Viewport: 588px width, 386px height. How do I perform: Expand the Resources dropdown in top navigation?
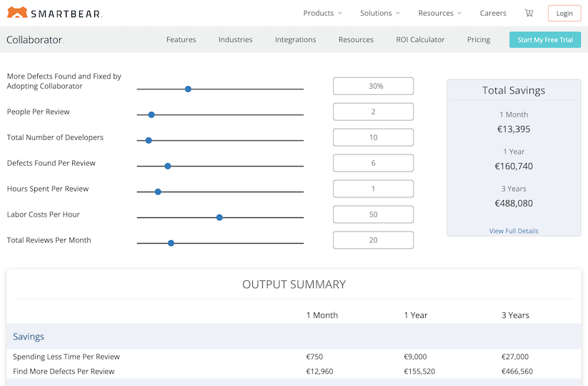coord(440,13)
